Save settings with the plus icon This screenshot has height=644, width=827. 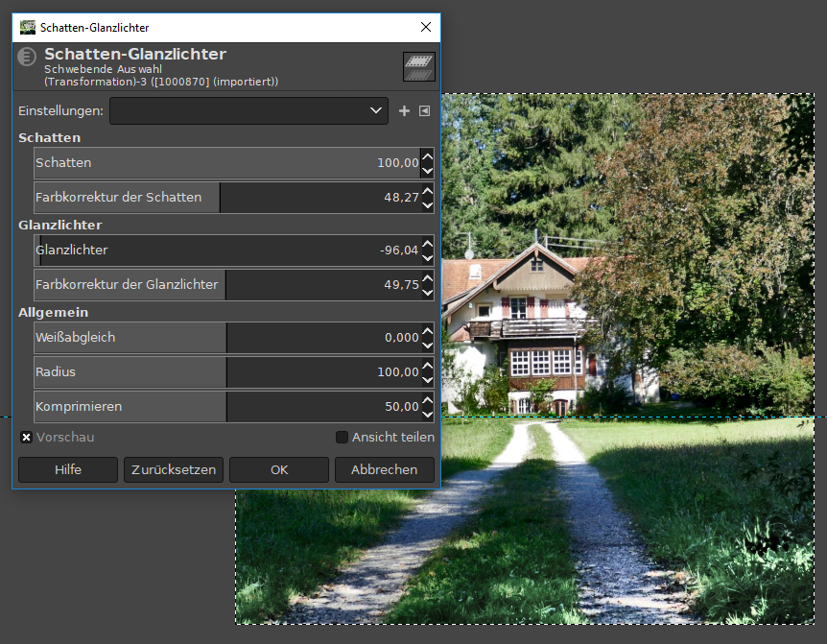404,110
